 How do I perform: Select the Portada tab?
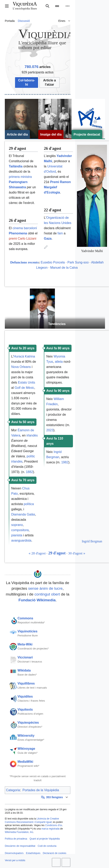tap(10, 21)
